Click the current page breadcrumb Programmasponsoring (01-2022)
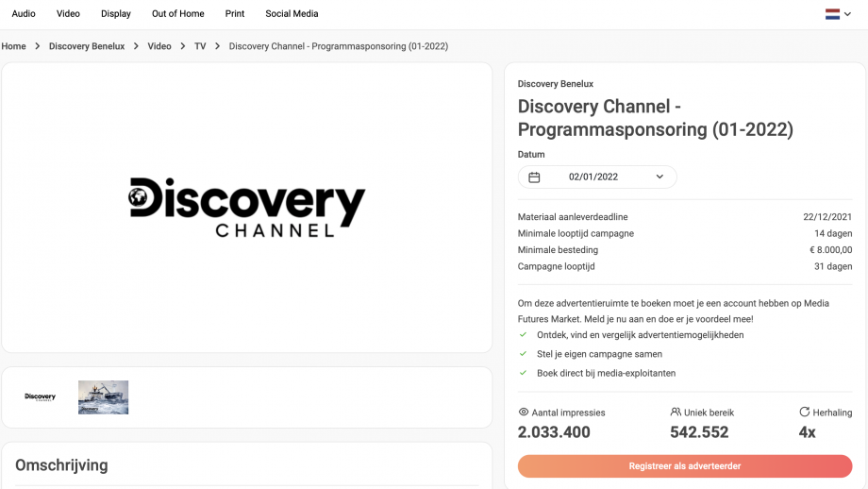The width and height of the screenshot is (868, 489). [x=338, y=46]
